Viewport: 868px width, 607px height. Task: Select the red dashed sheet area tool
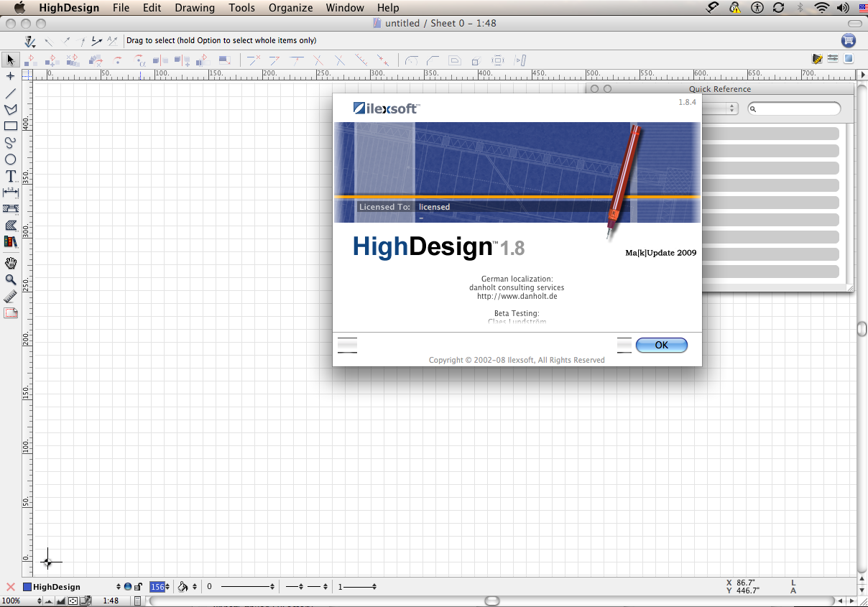(10, 313)
